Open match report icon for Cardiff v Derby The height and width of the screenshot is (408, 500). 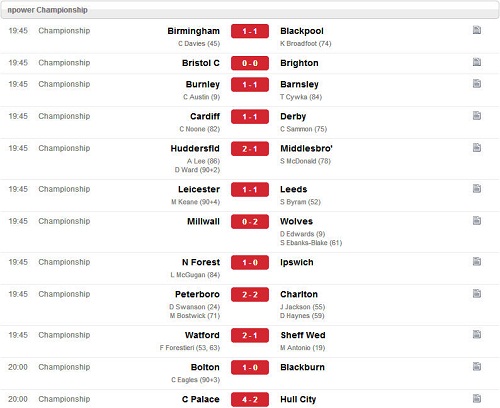coord(477,116)
